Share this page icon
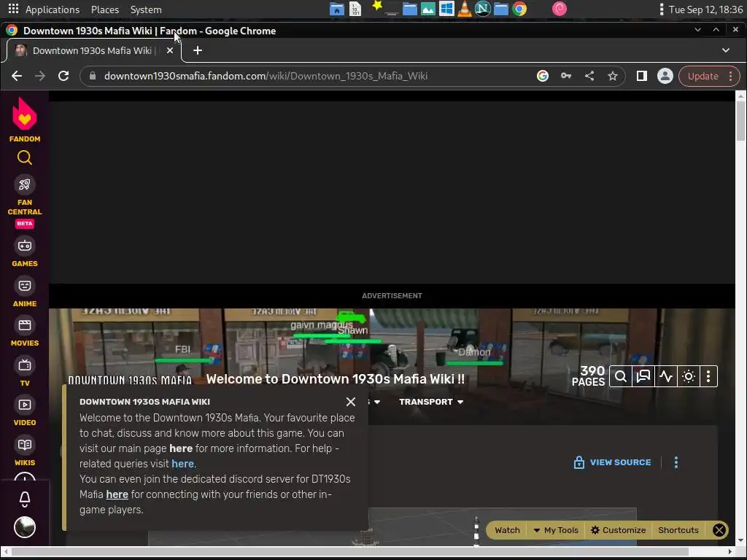The height and width of the screenshot is (560, 747). 589,76
